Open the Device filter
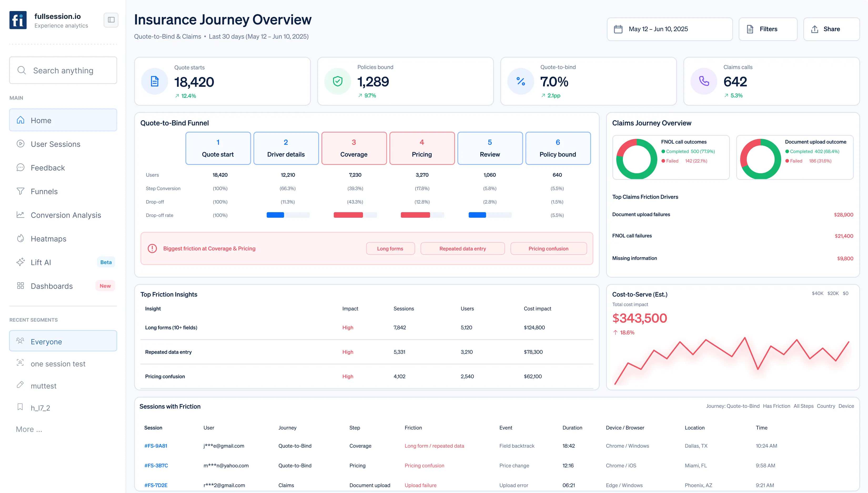868x493 pixels. (846, 406)
